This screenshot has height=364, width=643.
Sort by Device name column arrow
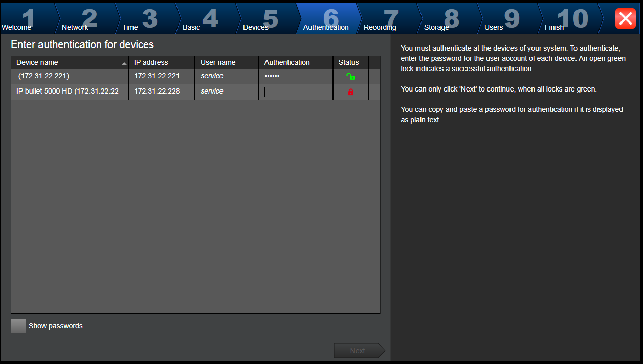tap(124, 63)
